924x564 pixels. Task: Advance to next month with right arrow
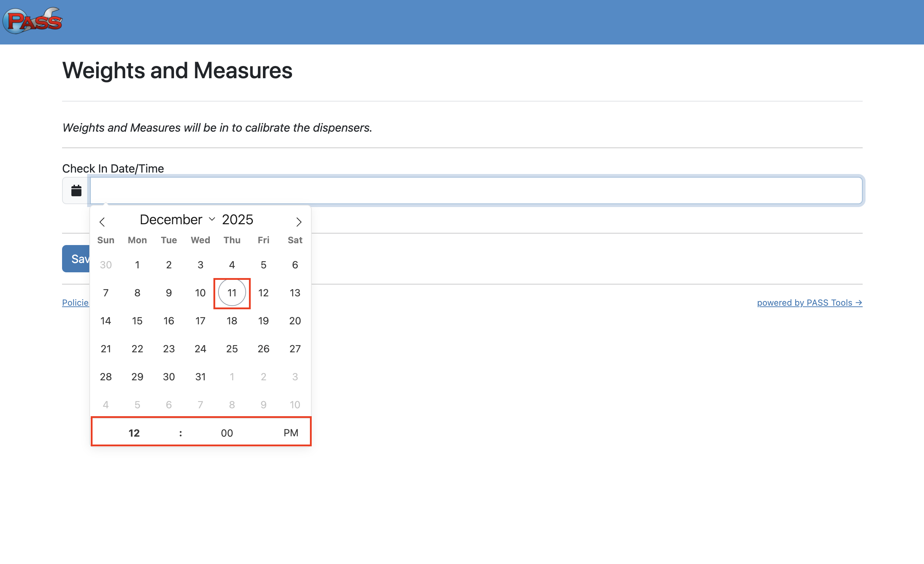point(298,222)
